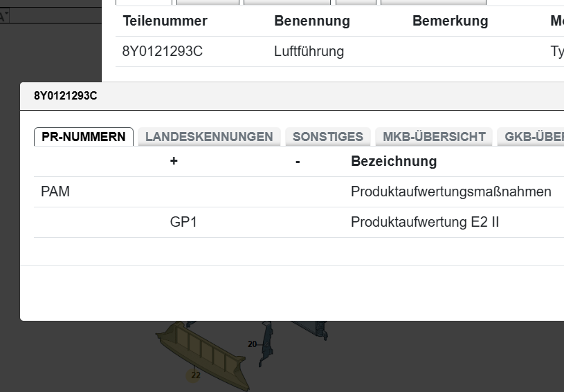Viewport: 564px width, 392px height.
Task: Switch to the GKB-ÜBER… tab
Action: tap(533, 136)
